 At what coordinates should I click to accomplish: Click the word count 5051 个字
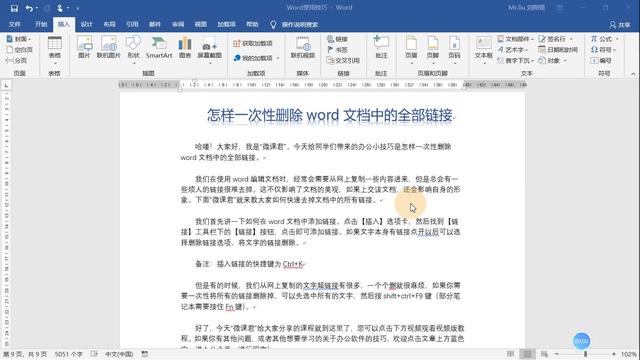click(x=69, y=354)
